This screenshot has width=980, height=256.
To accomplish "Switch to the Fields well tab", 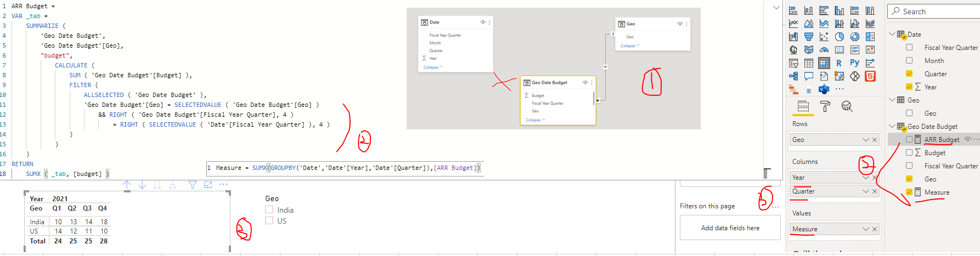I will coord(803,106).
